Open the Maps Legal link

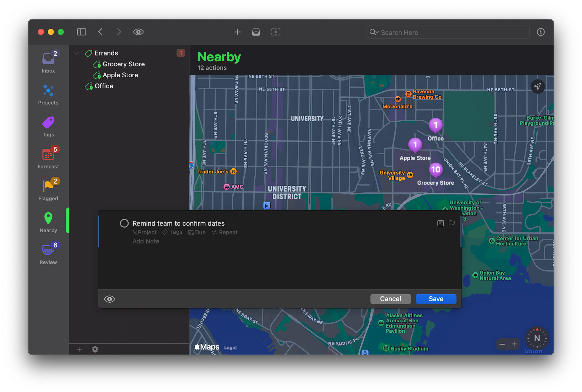[x=230, y=347]
